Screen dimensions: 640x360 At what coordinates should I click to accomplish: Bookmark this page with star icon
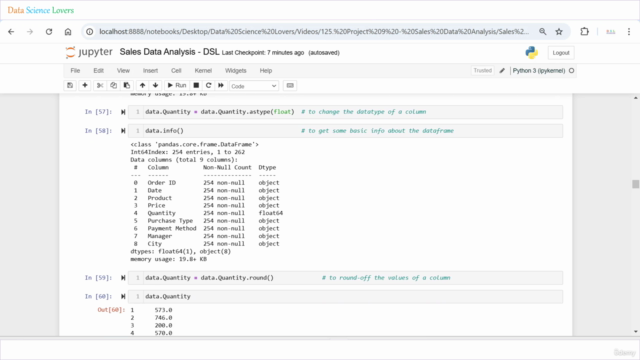[559, 31]
